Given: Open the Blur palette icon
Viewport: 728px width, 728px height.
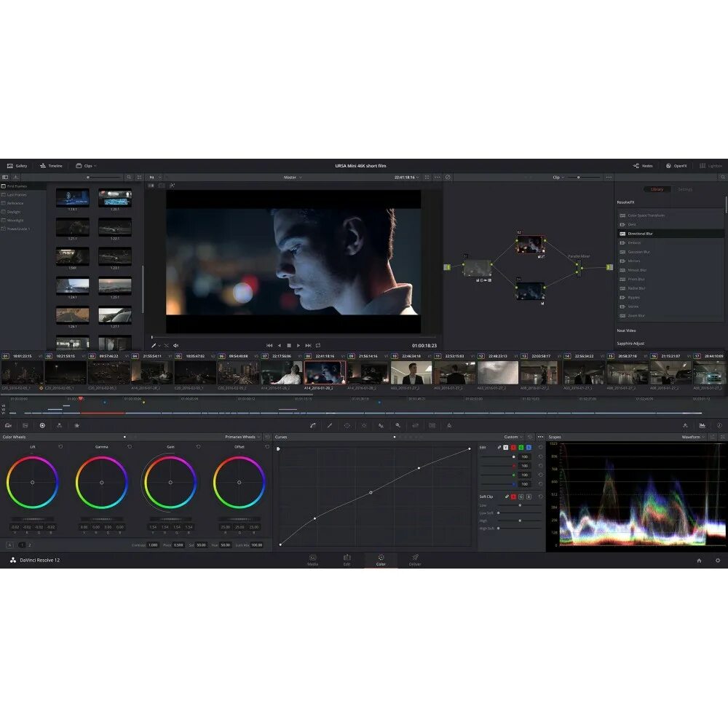Looking at the screenshot, I should [x=381, y=425].
